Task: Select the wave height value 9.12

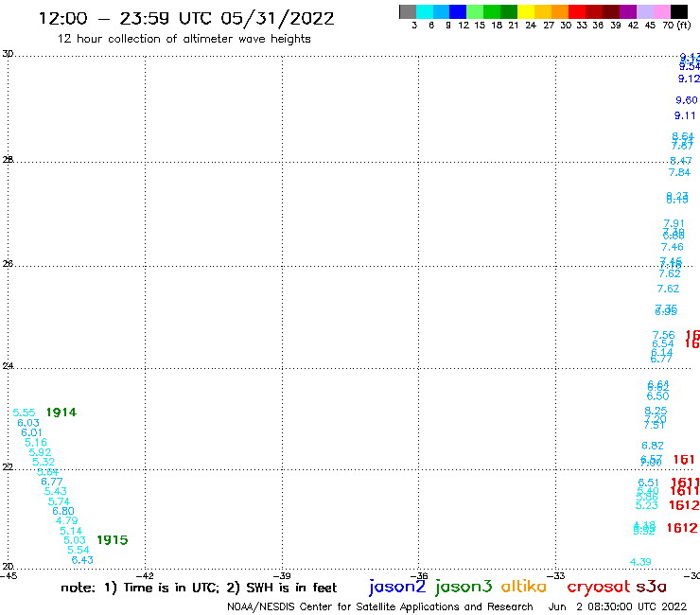Action: [689, 79]
